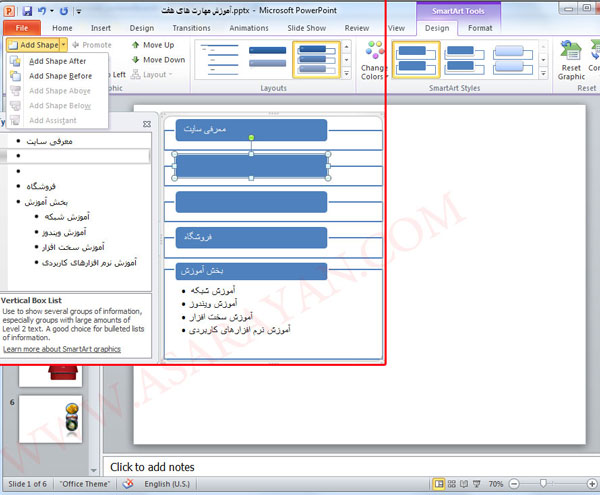Switch to the Home tab
This screenshot has width=600, height=495.
pyautogui.click(x=62, y=28)
